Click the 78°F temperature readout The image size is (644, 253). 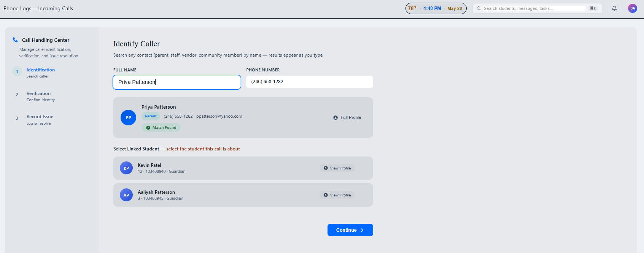(412, 8)
